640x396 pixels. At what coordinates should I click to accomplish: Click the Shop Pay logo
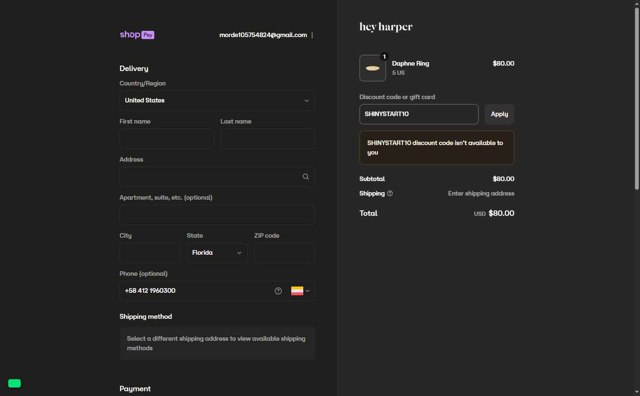point(137,35)
